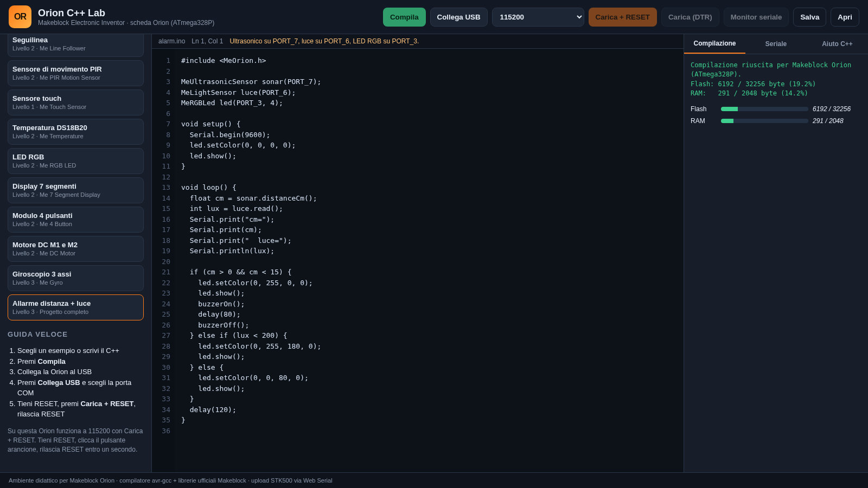Click the green Compila button
Viewport: 868px width, 488px height.
tap(404, 17)
